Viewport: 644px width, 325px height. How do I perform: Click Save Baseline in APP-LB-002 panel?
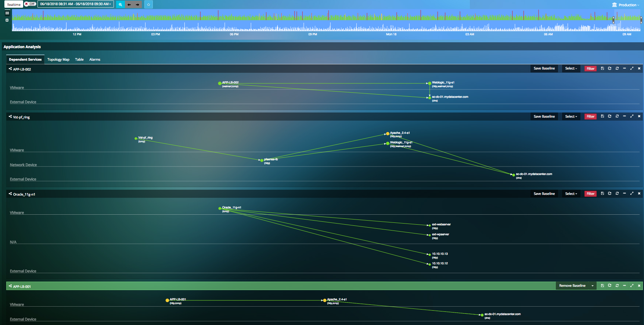[x=544, y=68]
